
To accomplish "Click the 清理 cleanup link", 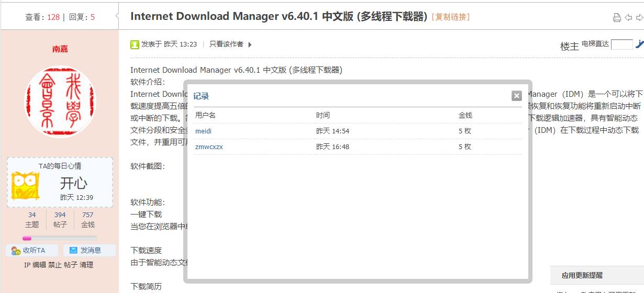I will click(x=86, y=265).
